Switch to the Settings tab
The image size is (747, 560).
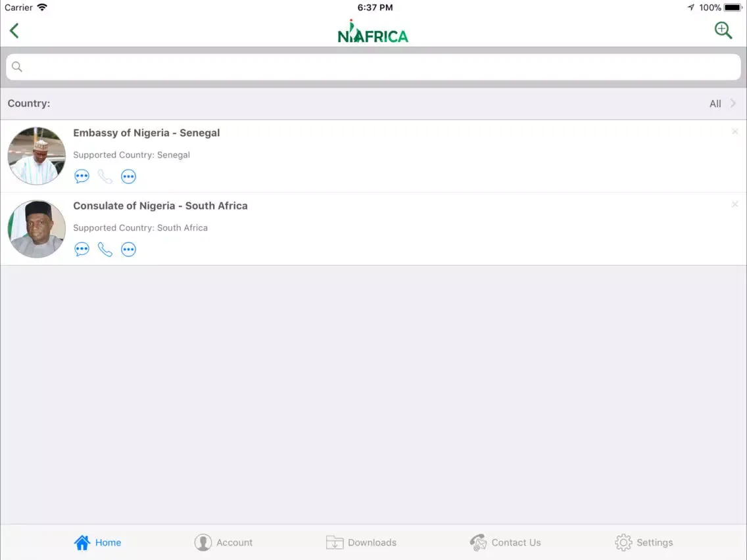[x=644, y=542]
